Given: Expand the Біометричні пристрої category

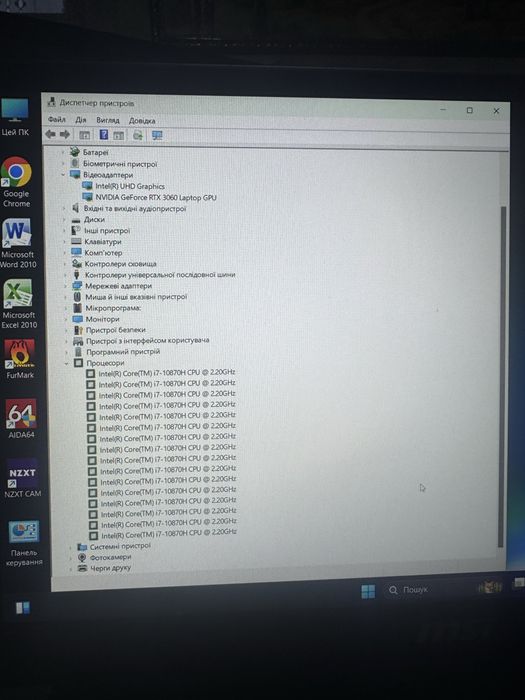Looking at the screenshot, I should click(x=63, y=163).
